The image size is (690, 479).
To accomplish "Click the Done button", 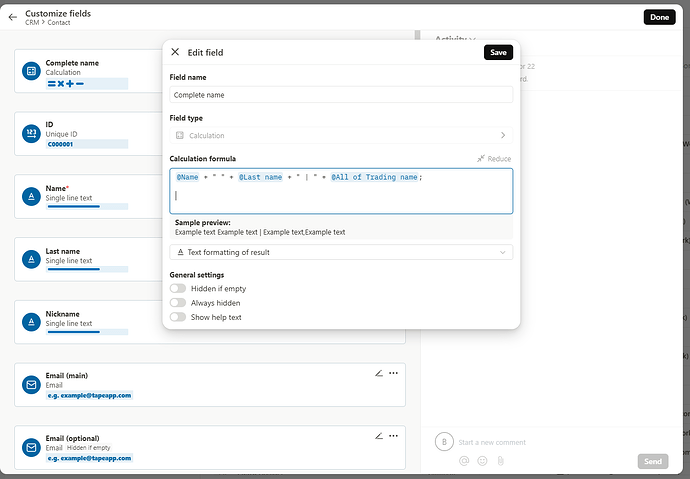I will (x=659, y=17).
